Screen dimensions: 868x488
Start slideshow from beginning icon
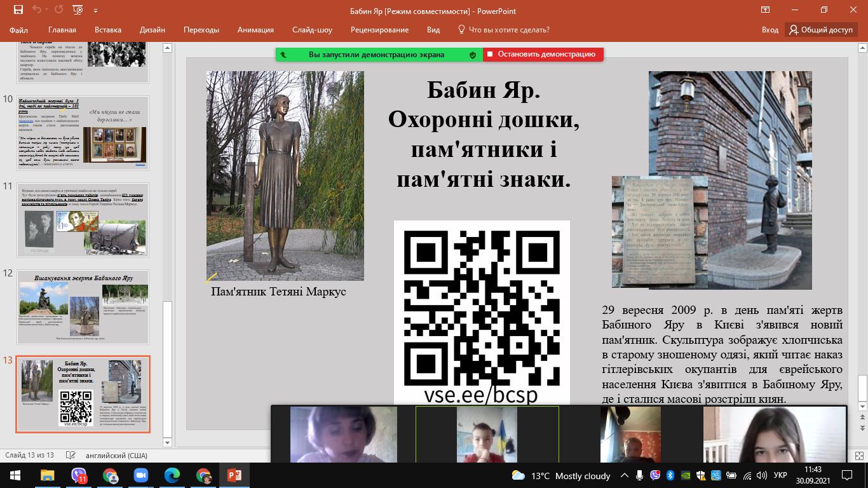tap(78, 10)
